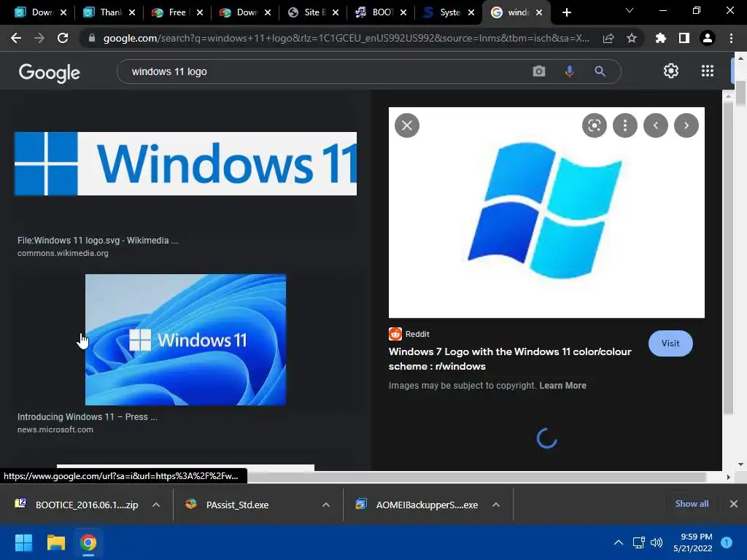Close the Site tab
The image size is (747, 560).
point(336,12)
